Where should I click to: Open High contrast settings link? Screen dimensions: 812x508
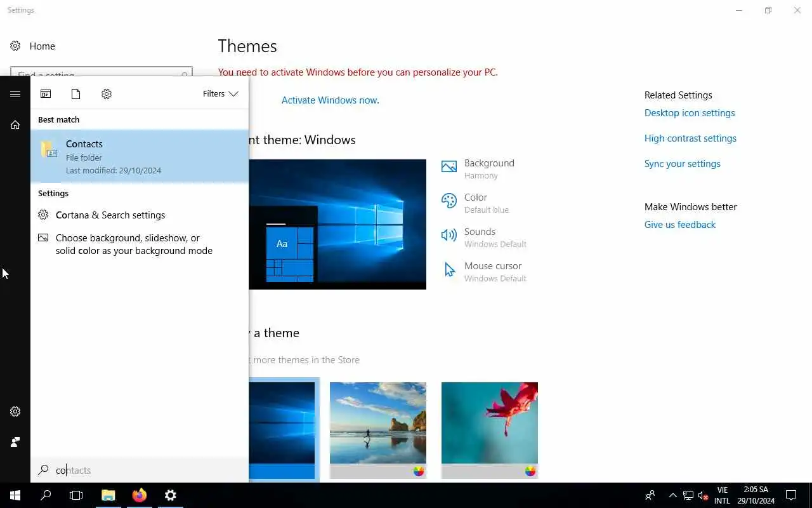click(x=690, y=138)
